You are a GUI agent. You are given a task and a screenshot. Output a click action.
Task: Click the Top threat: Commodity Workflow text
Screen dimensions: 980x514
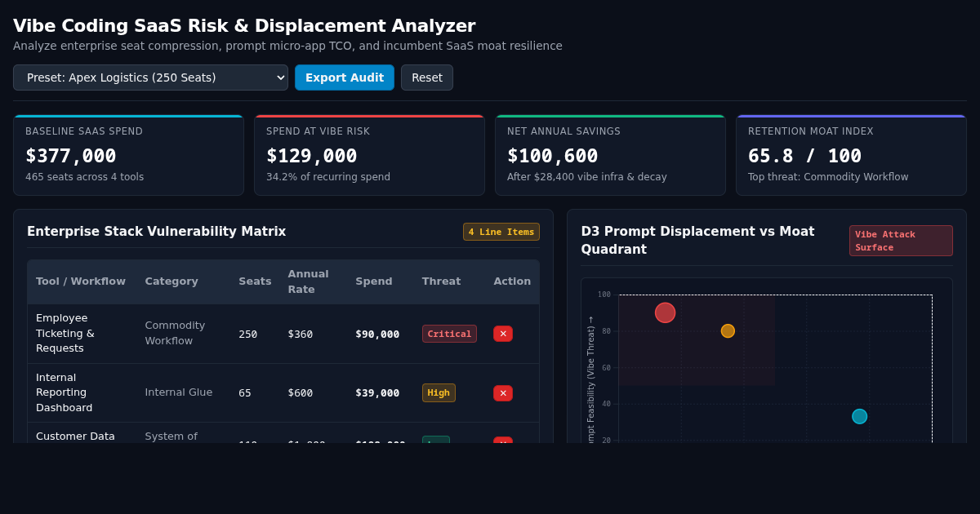point(828,177)
